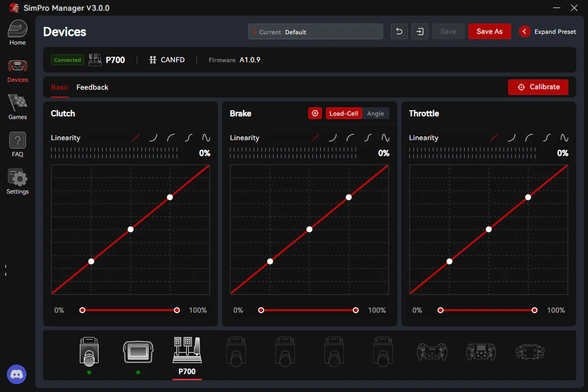This screenshot has width=588, height=392.
Task: Select concave curve for Clutch
Action: click(x=153, y=138)
